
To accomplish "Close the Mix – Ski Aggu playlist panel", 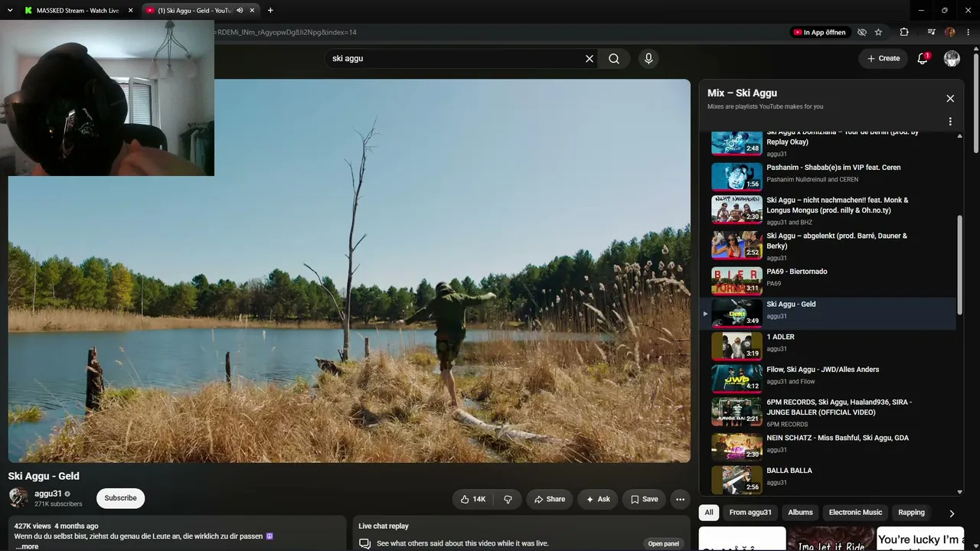I will point(950,99).
